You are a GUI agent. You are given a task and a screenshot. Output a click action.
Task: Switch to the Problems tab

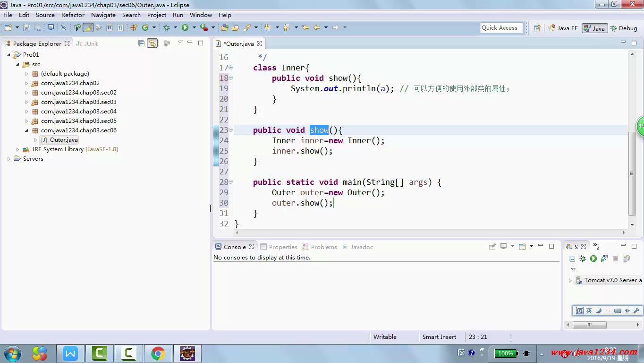[320, 247]
